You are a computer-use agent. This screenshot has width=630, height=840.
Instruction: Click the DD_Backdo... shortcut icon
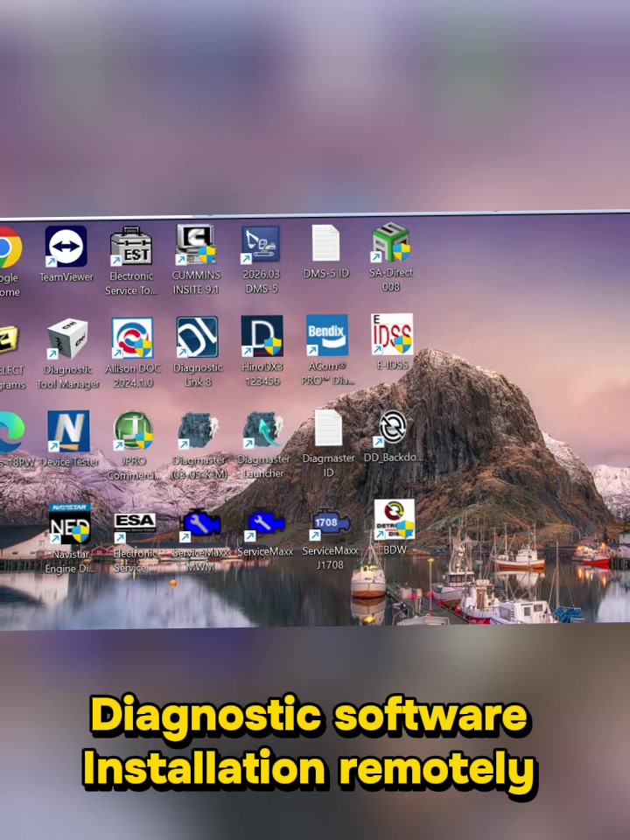pyautogui.click(x=393, y=428)
